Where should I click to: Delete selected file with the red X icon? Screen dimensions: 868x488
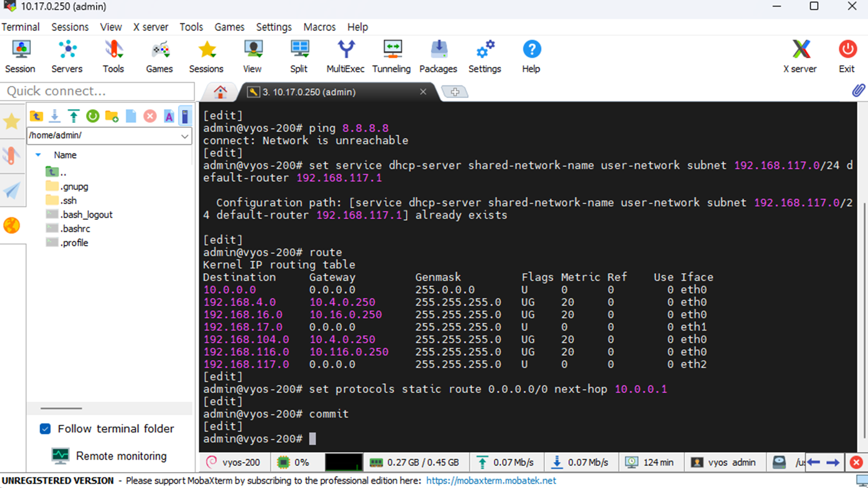pyautogui.click(x=150, y=116)
